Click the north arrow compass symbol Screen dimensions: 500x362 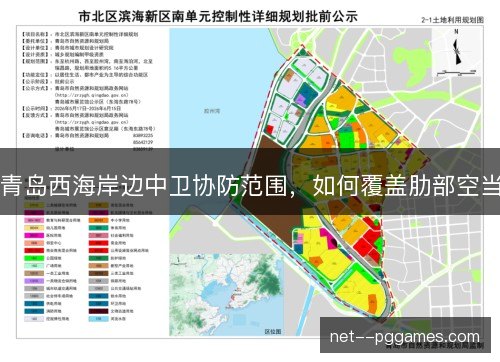457,48
